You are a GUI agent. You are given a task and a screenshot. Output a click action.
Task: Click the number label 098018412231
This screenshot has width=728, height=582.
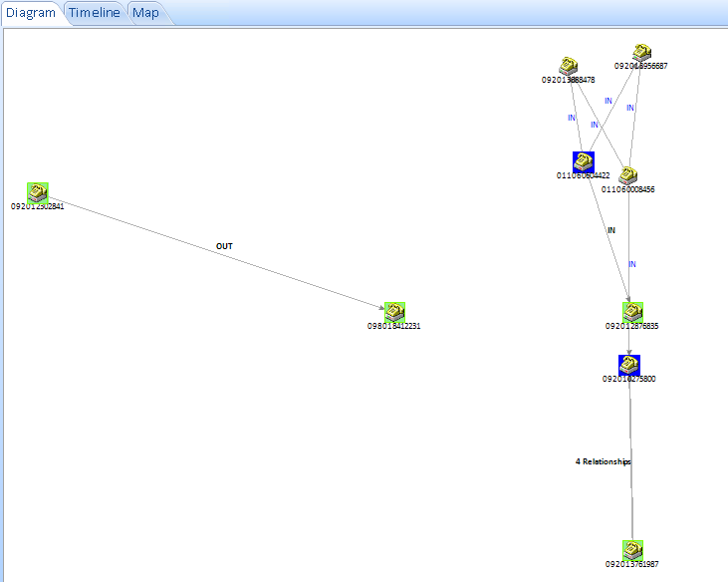394,326
